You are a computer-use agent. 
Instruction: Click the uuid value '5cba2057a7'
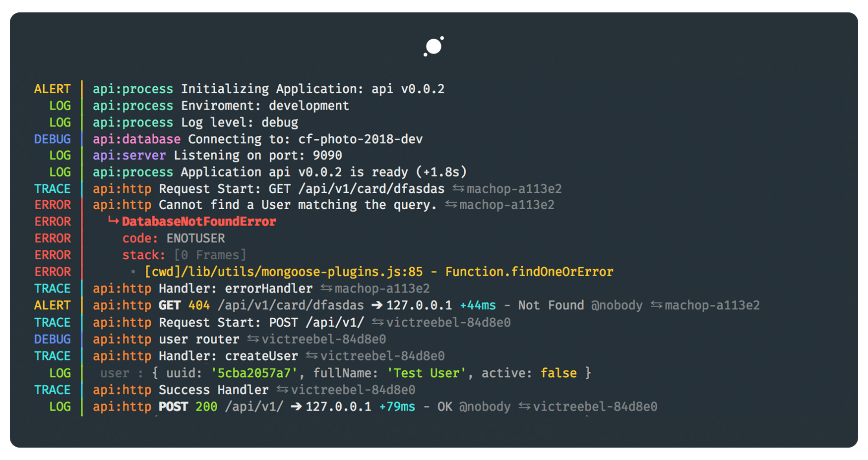pyautogui.click(x=254, y=373)
